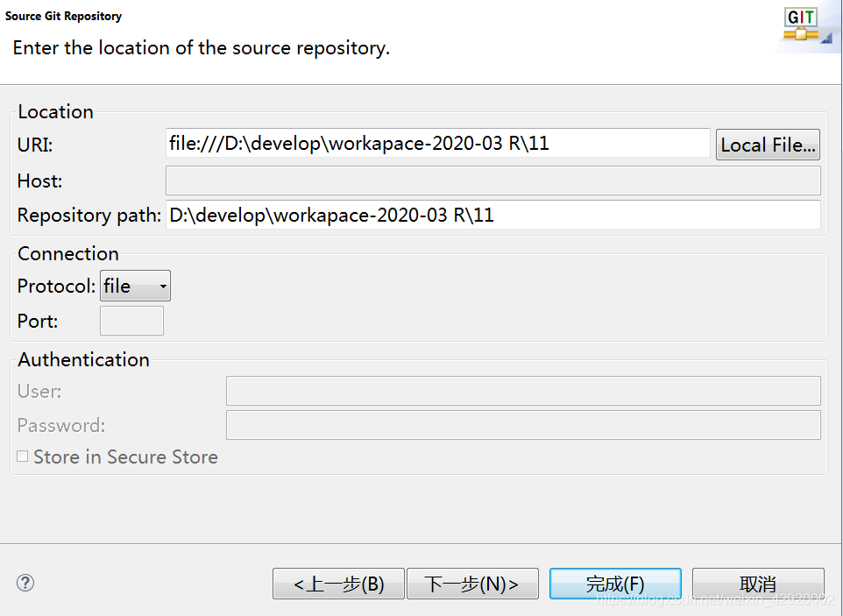The width and height of the screenshot is (843, 616).
Task: Go back with the 上一步(B) button
Action: (x=338, y=584)
